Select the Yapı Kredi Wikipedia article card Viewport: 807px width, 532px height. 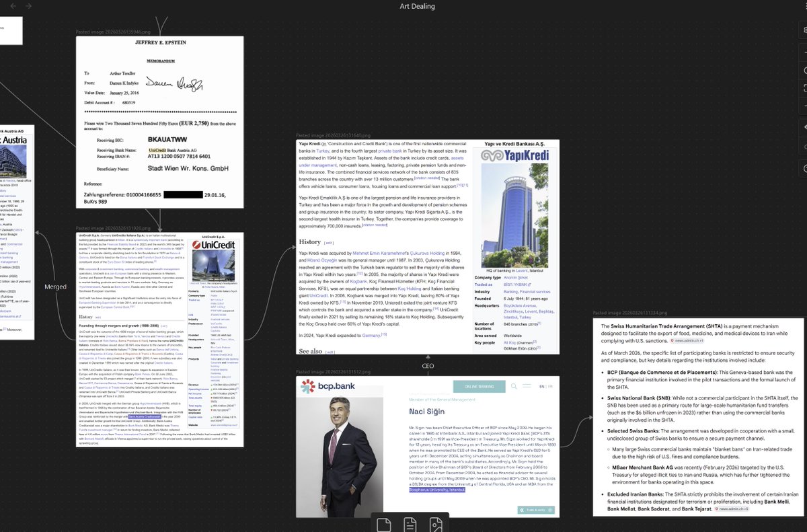point(428,247)
